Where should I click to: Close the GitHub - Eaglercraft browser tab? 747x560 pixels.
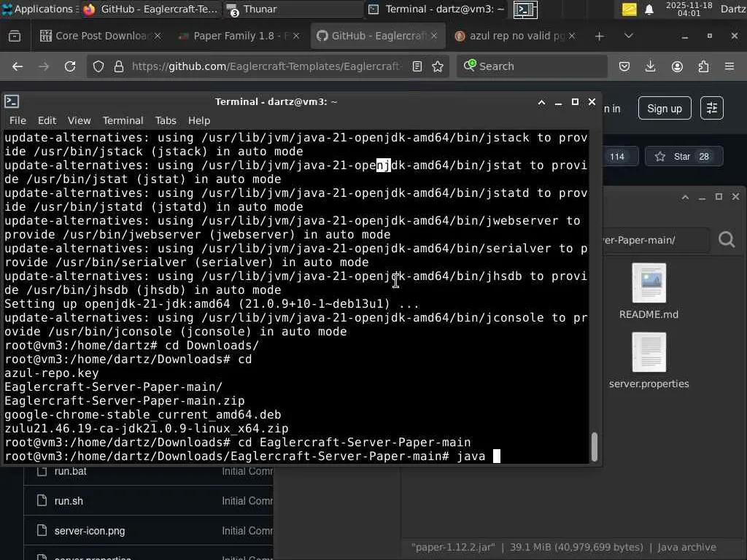pos(433,36)
